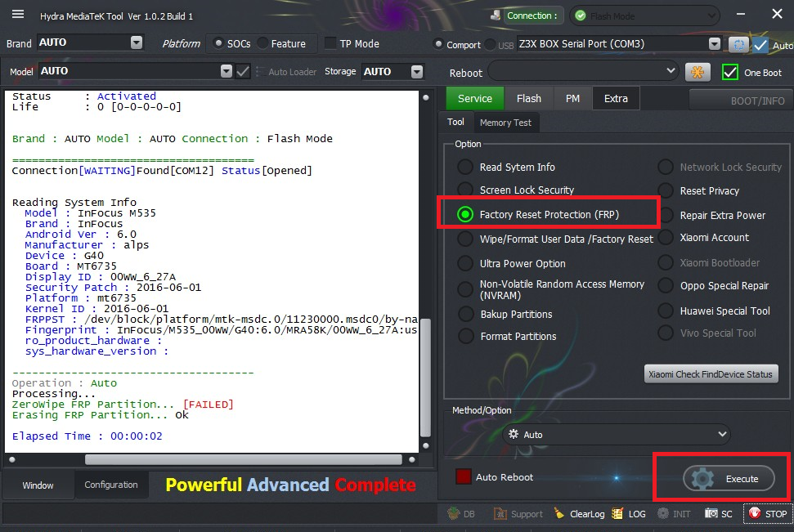This screenshot has width=794, height=532.
Task: Select Huawei Special Tool option
Action: tap(666, 311)
